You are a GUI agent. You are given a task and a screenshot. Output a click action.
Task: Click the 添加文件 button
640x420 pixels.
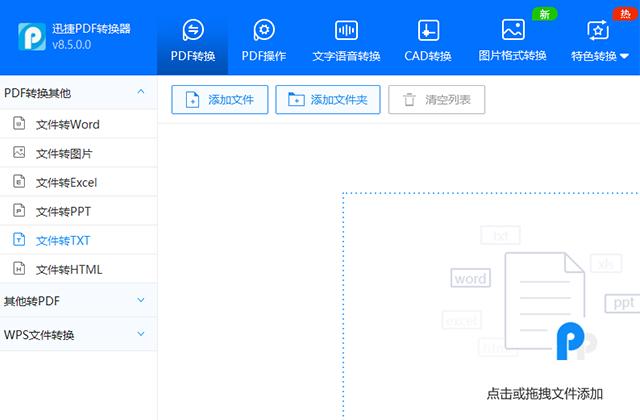220,100
